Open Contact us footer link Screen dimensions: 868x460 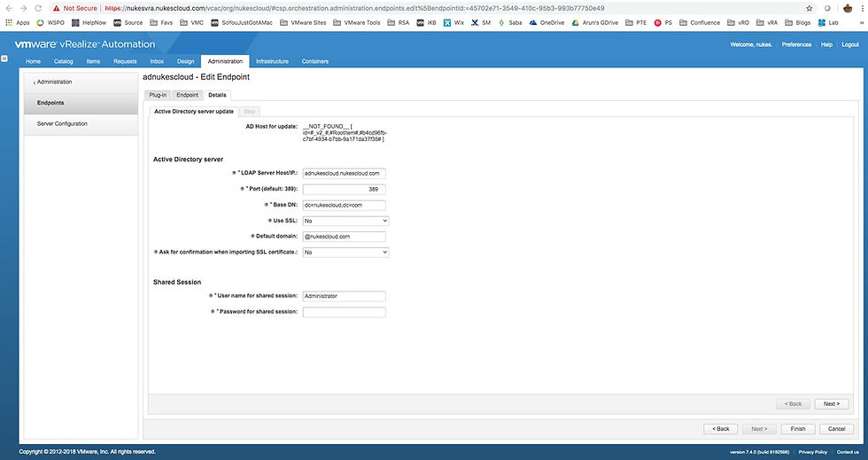tap(849, 452)
